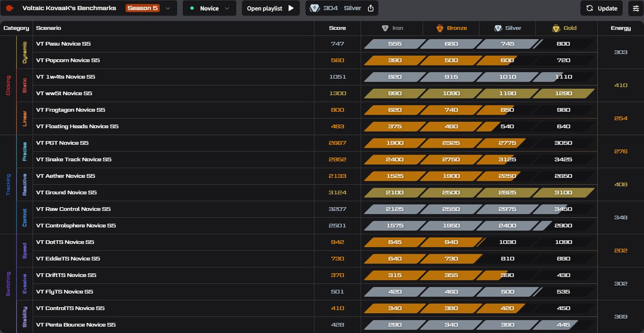Select VT ControlTS Novice S5 scenario

pyautogui.click(x=70, y=308)
